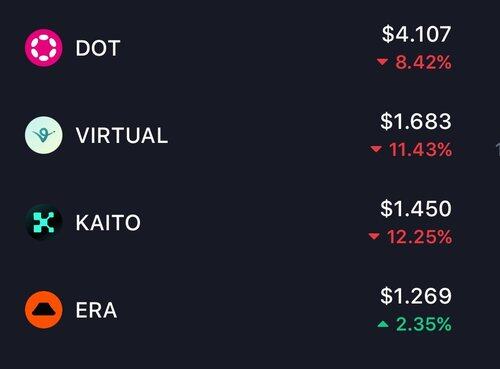The image size is (500, 369).
Task: Click the red down arrow beside 11.43%
Action: click(x=376, y=149)
